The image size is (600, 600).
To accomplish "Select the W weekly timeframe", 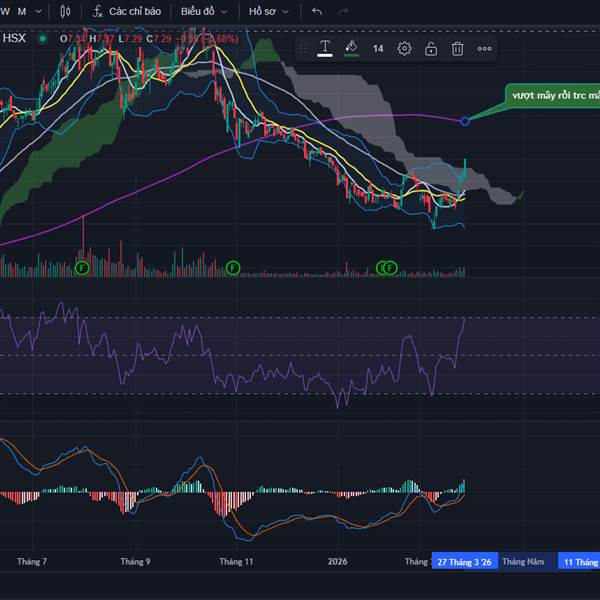I will [5, 11].
